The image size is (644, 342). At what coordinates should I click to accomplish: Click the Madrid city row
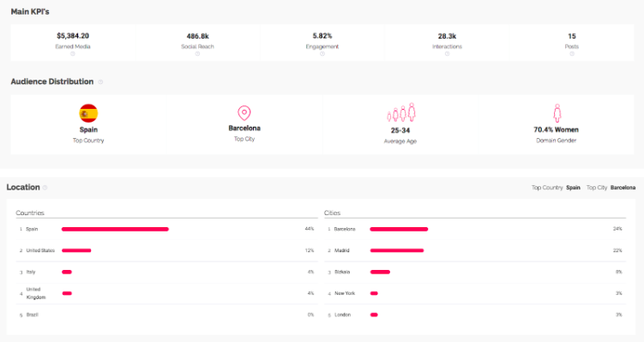[475, 250]
